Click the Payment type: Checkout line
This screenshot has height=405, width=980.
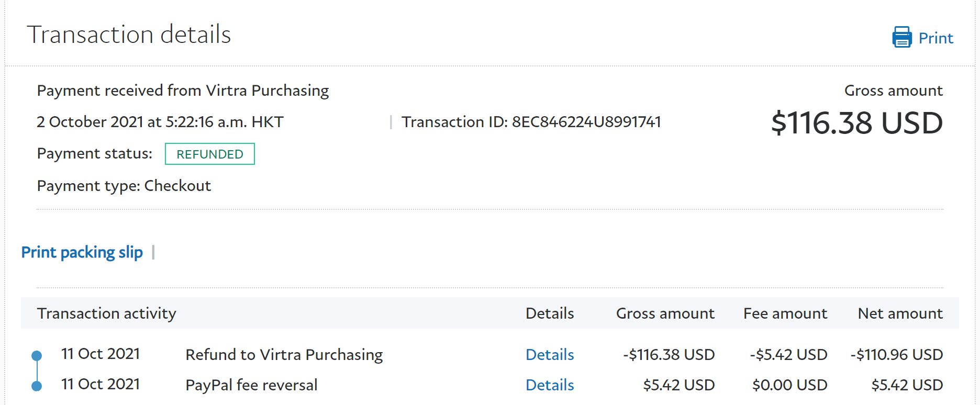(124, 186)
